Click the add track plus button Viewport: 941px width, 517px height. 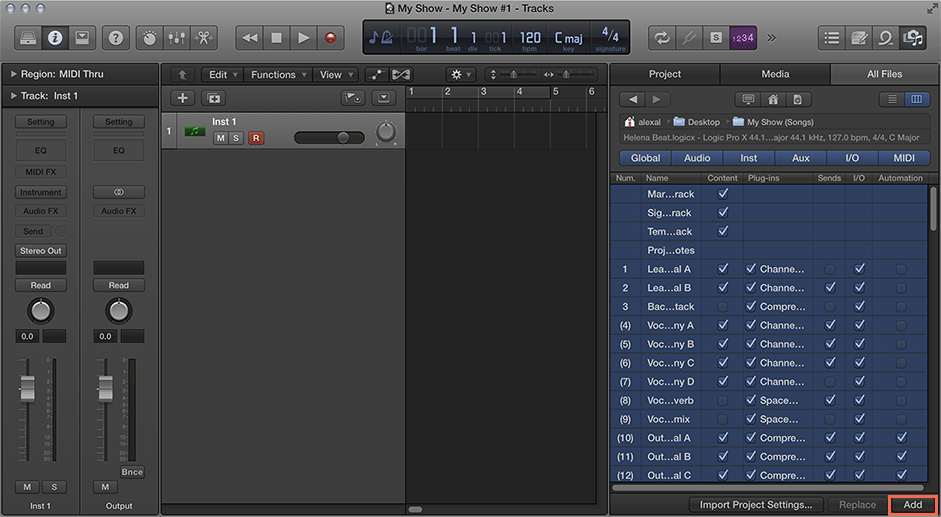click(x=182, y=98)
